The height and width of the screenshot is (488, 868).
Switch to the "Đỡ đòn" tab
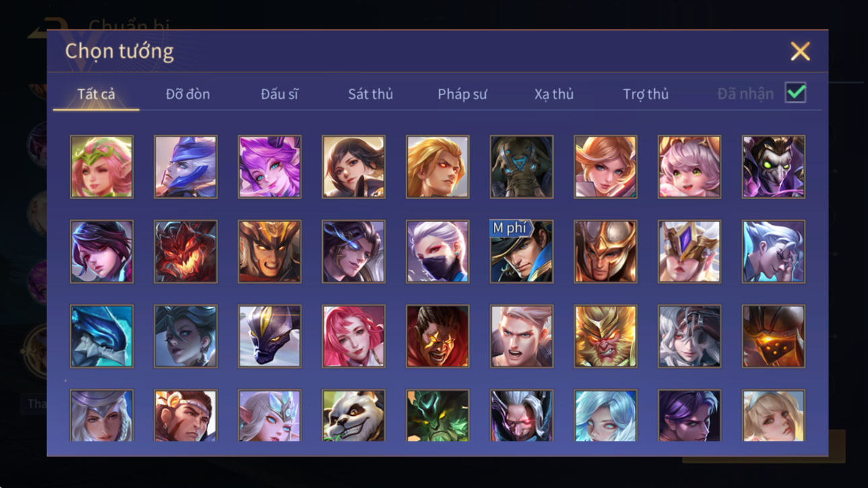(188, 94)
